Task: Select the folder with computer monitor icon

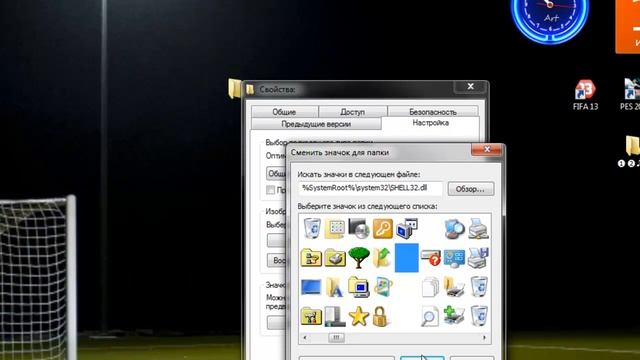Action: coord(359,287)
